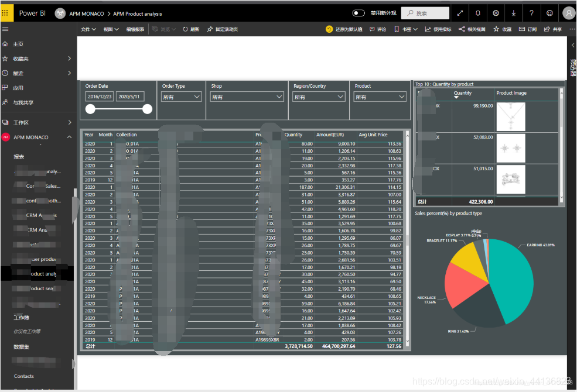The width and height of the screenshot is (577, 392).
Task: Click left handle of Order Date slider
Action: (x=90, y=109)
